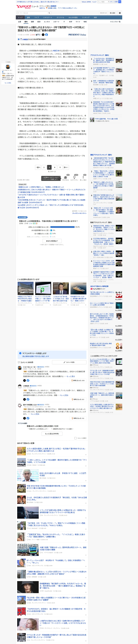Screen dimensions: 138x644
Task: Open 購入履歴
Action: click(x=112, y=13)
